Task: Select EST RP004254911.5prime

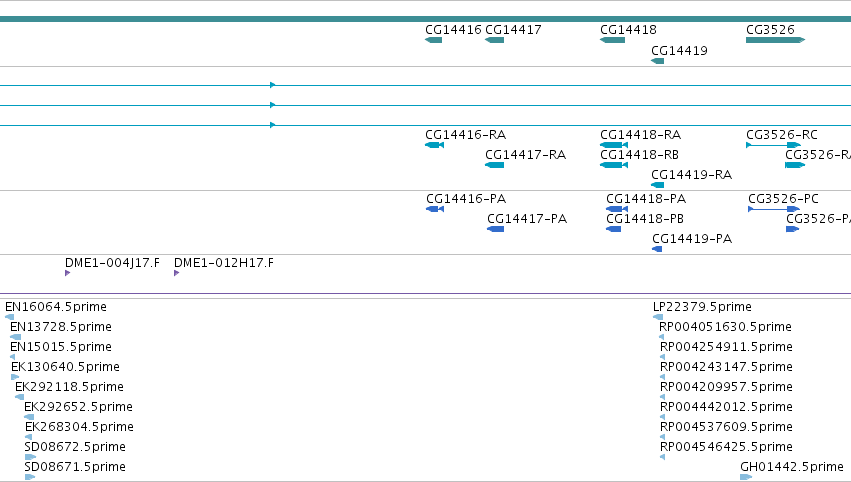Action: (663, 357)
